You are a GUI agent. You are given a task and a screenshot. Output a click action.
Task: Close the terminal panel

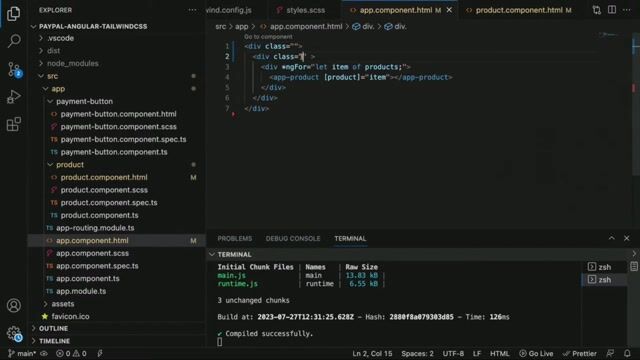627,238
